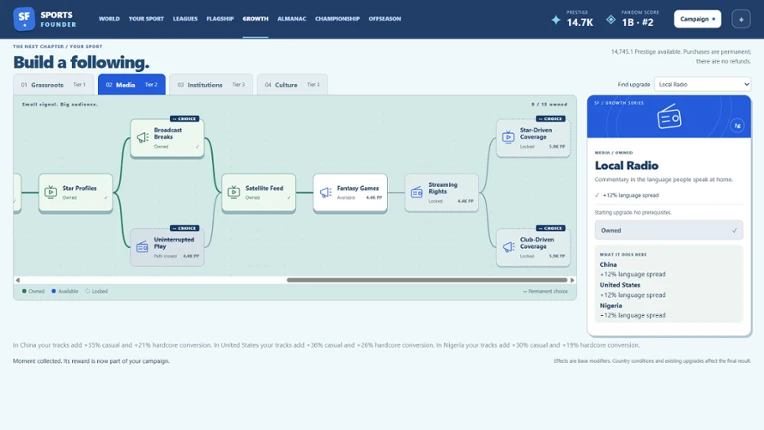Open the Your Sport menu
764x430 pixels.
[146, 19]
